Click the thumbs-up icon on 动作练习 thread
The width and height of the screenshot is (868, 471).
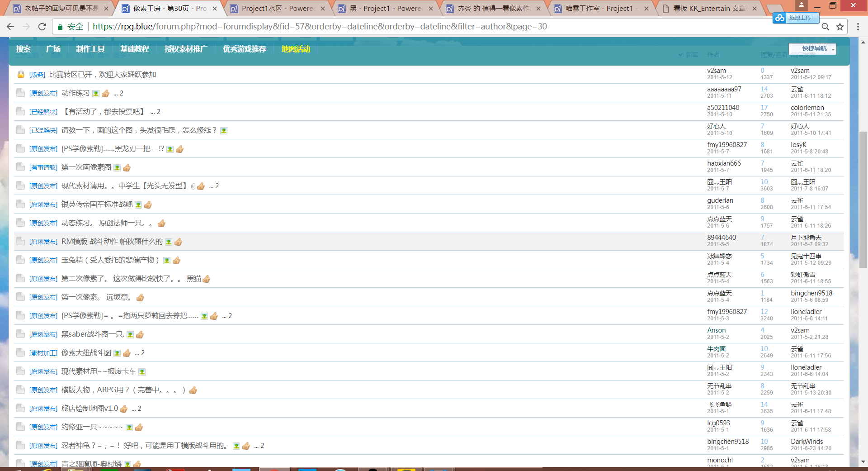105,93
